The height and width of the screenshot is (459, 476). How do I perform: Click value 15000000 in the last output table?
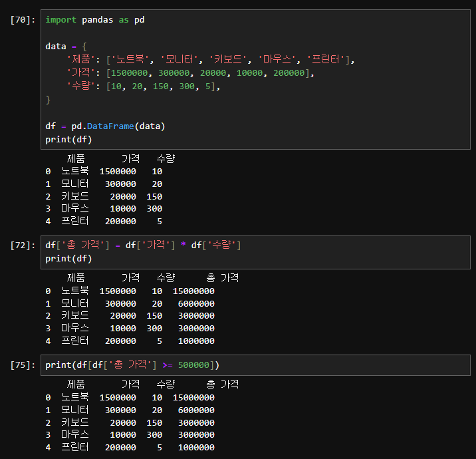pyautogui.click(x=193, y=398)
